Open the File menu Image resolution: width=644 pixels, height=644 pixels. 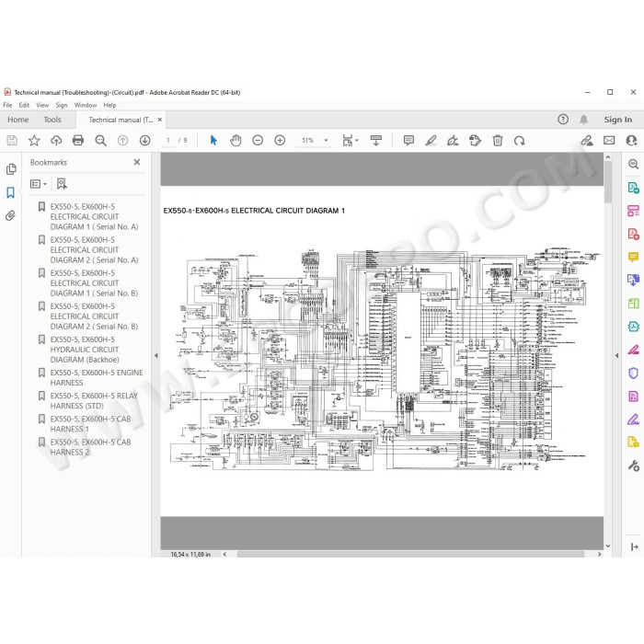[x=7, y=105]
